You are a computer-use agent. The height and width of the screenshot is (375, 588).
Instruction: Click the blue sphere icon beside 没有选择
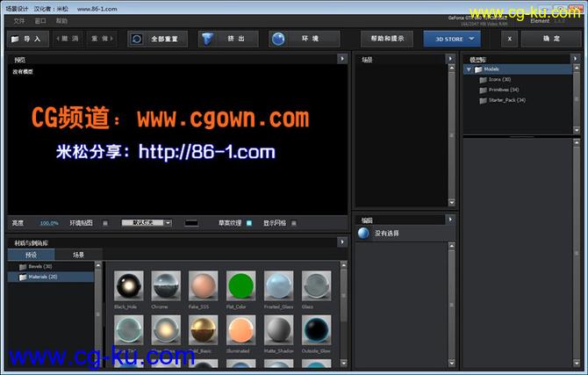tap(363, 234)
